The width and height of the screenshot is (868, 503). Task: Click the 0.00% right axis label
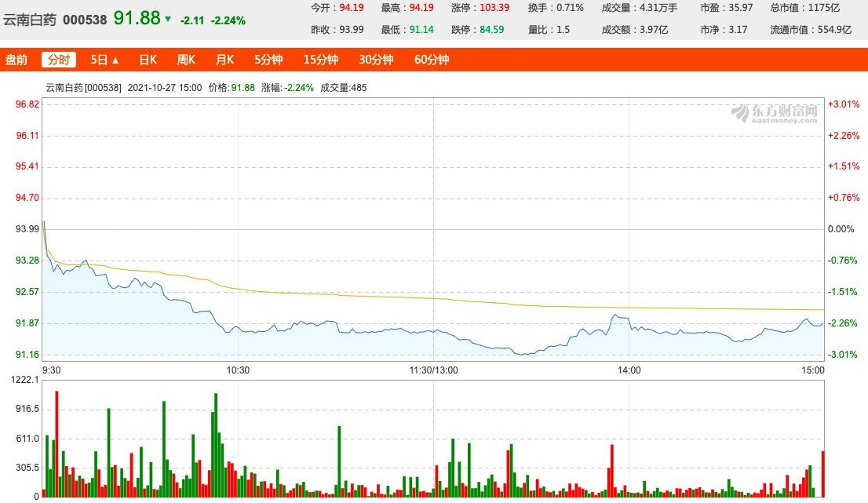coord(841,229)
